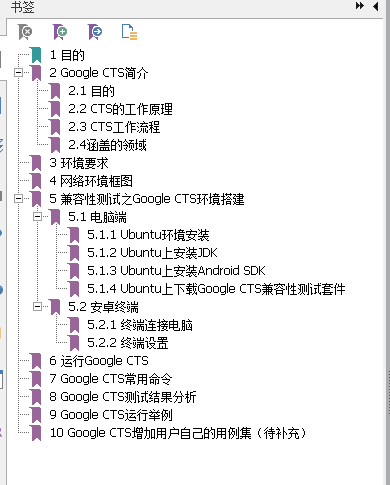Open "5.1.3 Ubuntu上安装Android SDK" bookmark
This screenshot has height=485, width=390.
[x=176, y=271]
